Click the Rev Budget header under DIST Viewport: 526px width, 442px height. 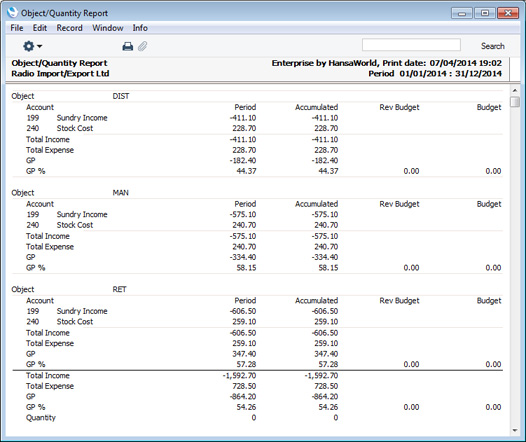pyautogui.click(x=399, y=107)
